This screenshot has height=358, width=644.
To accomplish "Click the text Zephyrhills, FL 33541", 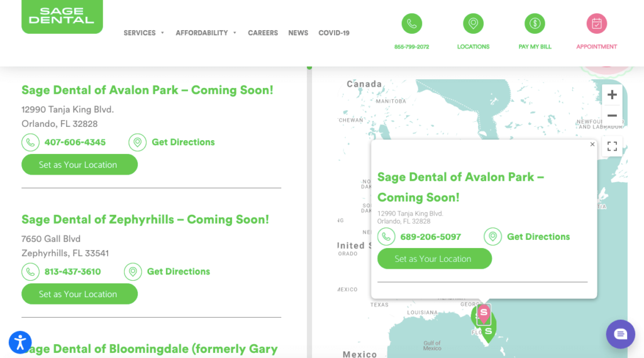I will [65, 253].
